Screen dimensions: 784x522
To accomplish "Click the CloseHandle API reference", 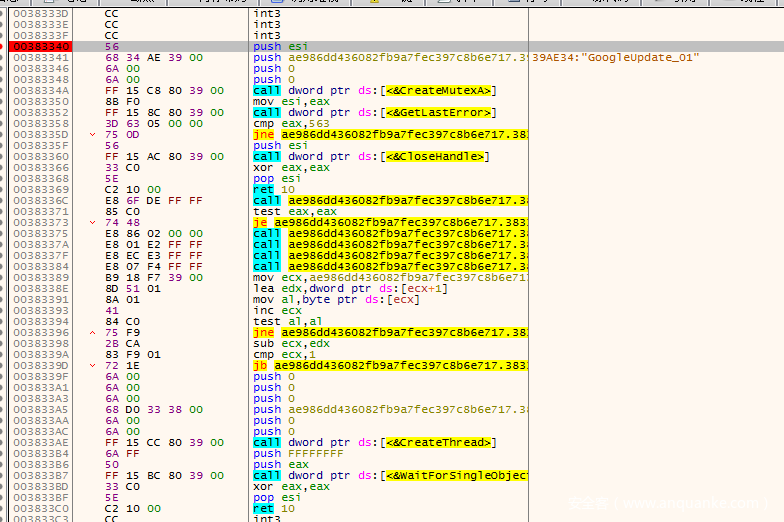I will click(438, 156).
